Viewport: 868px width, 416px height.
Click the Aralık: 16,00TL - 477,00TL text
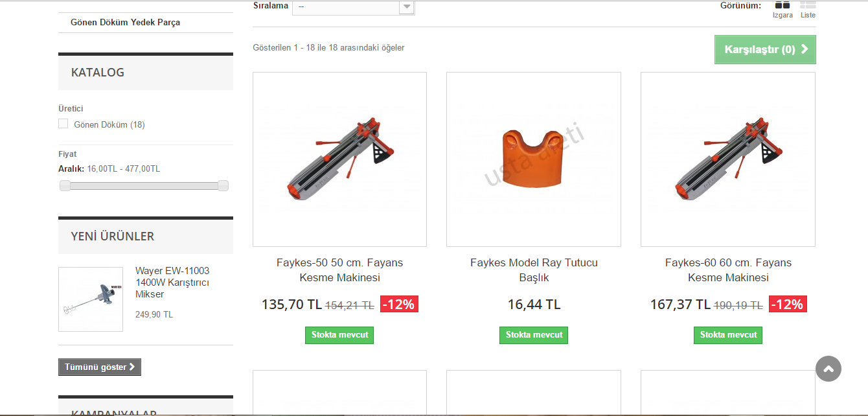coord(109,168)
